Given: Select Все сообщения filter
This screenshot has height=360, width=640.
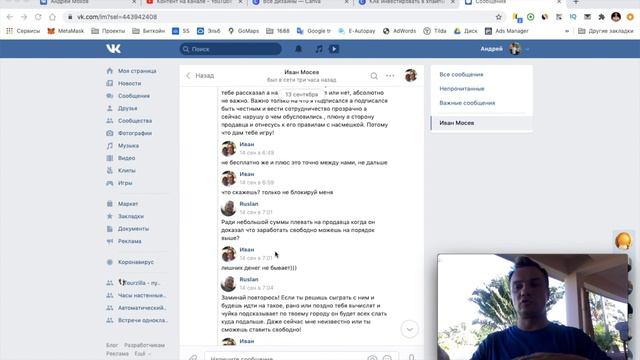Looking at the screenshot, I should [x=461, y=75].
